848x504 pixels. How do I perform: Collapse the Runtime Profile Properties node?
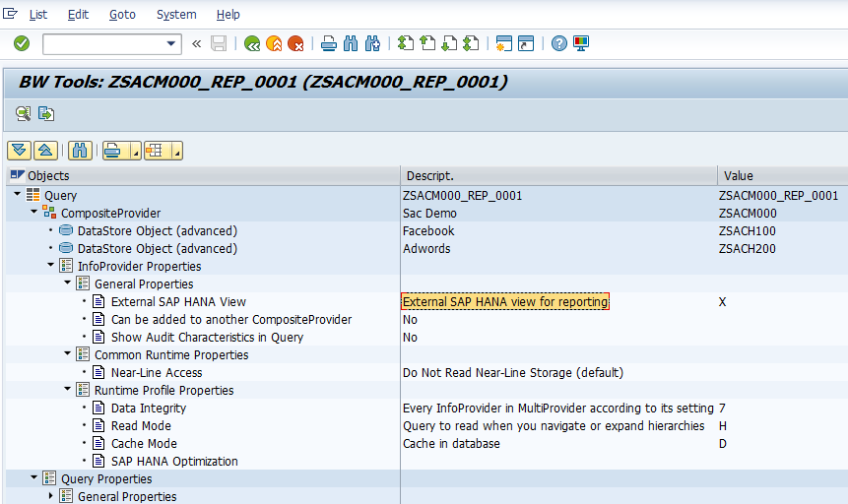tap(68, 389)
